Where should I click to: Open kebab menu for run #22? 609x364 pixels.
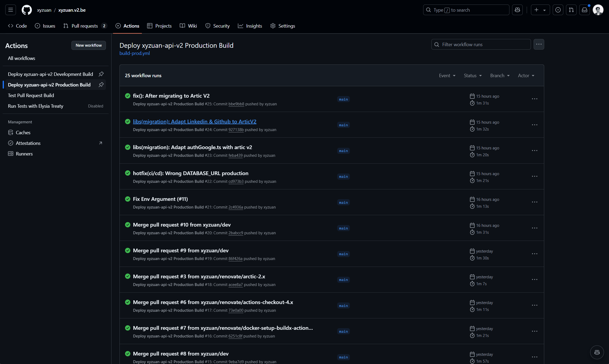(534, 176)
